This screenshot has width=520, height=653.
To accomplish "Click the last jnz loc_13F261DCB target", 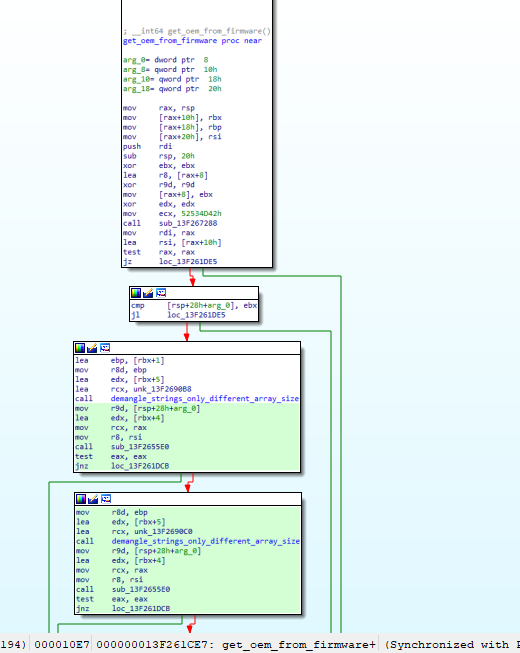I will (x=141, y=608).
